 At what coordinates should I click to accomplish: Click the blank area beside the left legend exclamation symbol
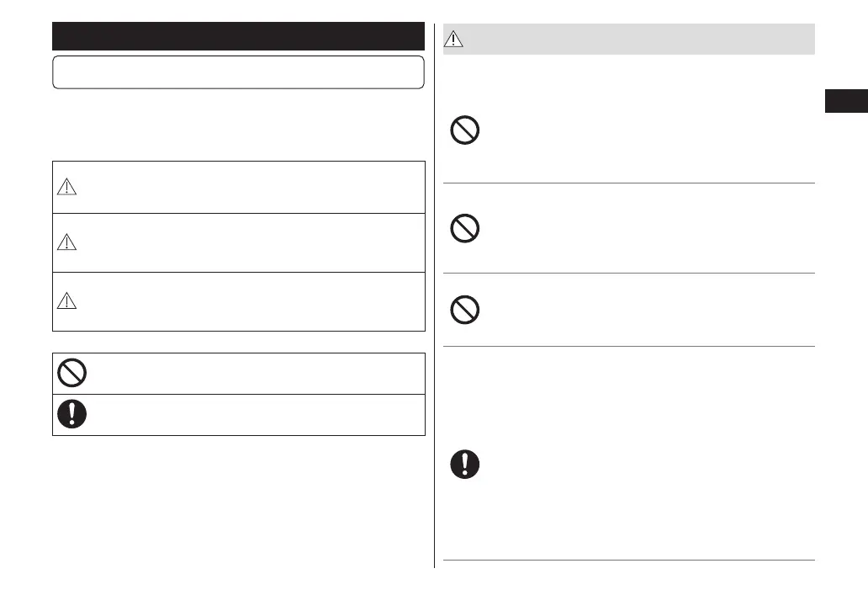[x=252, y=415]
